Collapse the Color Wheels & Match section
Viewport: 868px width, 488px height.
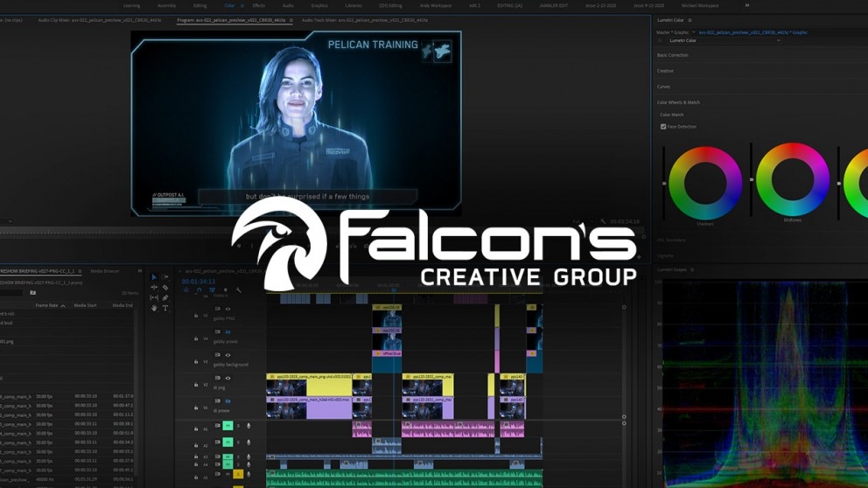[x=678, y=102]
